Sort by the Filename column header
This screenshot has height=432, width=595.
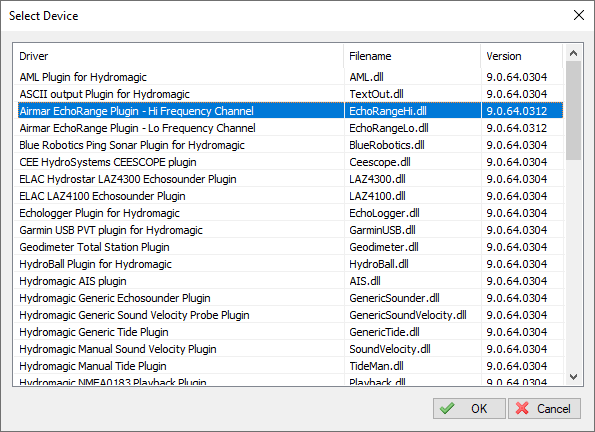click(412, 56)
